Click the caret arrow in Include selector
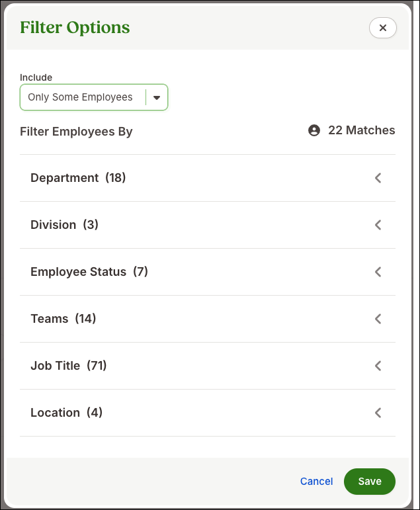Viewport: 420px width, 510px height. coord(157,98)
